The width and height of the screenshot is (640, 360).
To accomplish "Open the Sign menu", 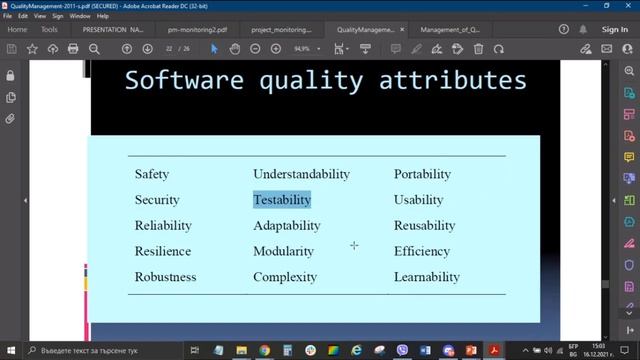I will [58, 16].
